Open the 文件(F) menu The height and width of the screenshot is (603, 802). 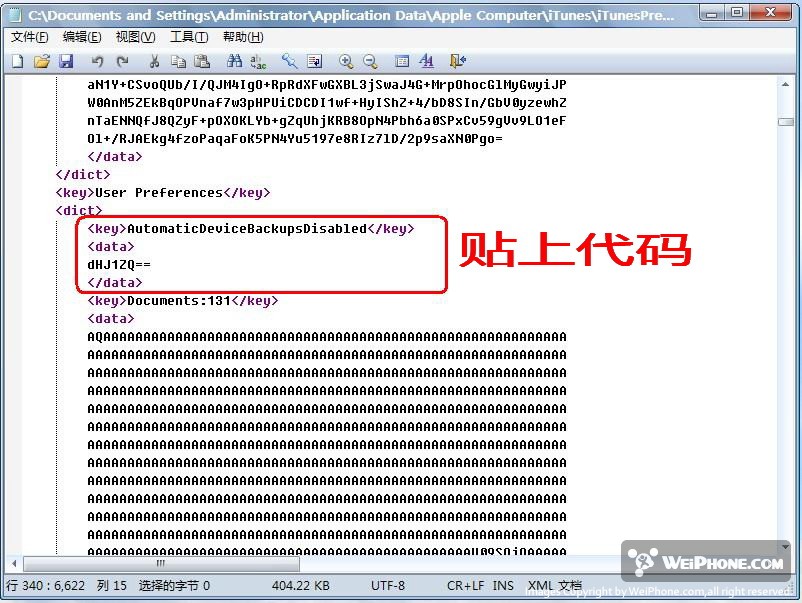(30, 37)
